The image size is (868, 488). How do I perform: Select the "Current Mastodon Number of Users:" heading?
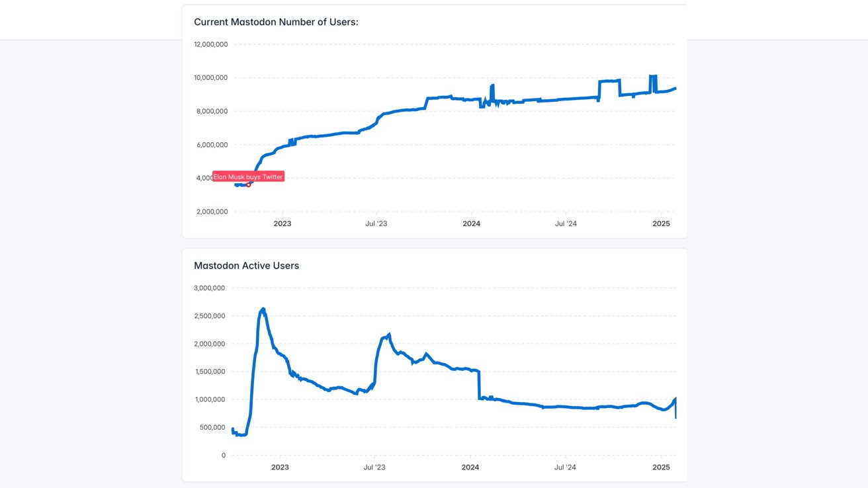276,22
